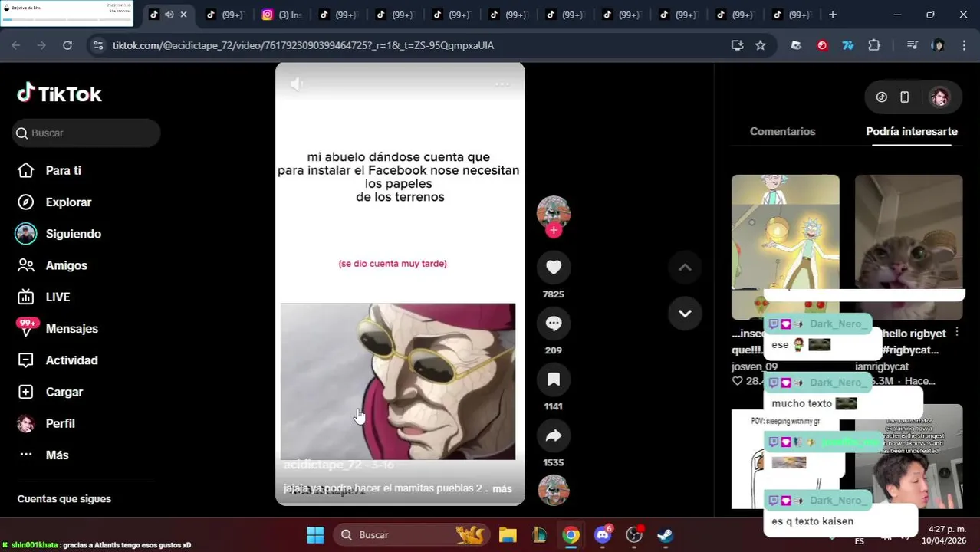Open the Windows Start menu

coord(315,534)
